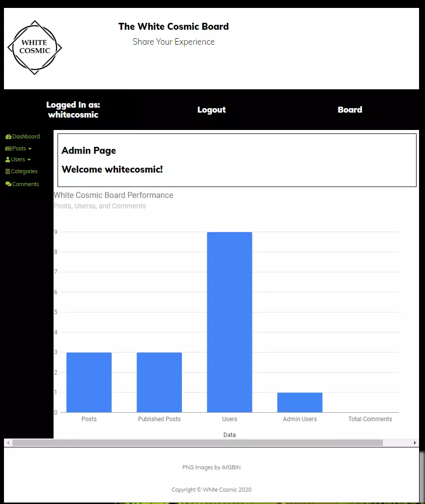Click The White Cosmic Board title
Screen dimensions: 425x504
pyautogui.click(x=174, y=27)
